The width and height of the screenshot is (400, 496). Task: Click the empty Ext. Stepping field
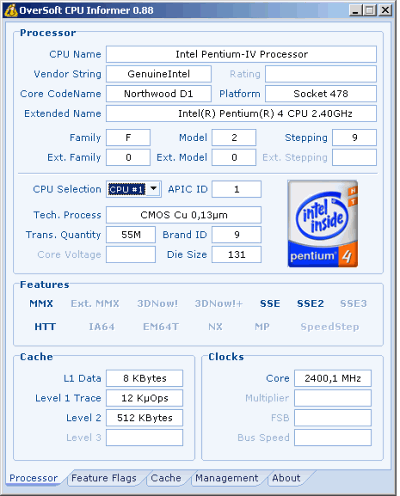[355, 157]
